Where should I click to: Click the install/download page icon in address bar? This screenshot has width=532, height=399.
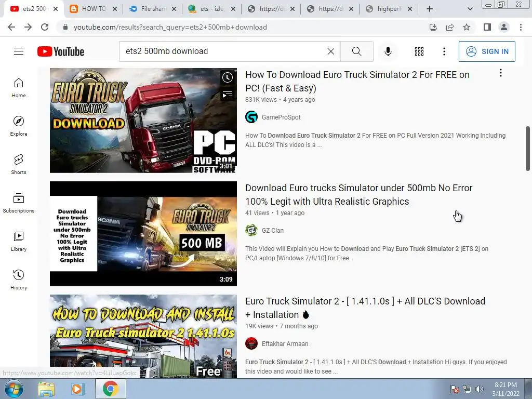[x=433, y=27]
